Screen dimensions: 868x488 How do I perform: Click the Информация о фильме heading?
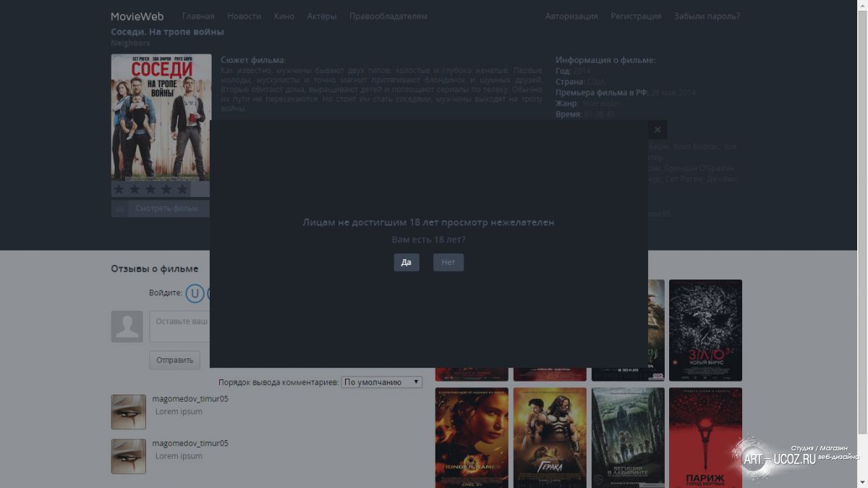click(x=605, y=60)
